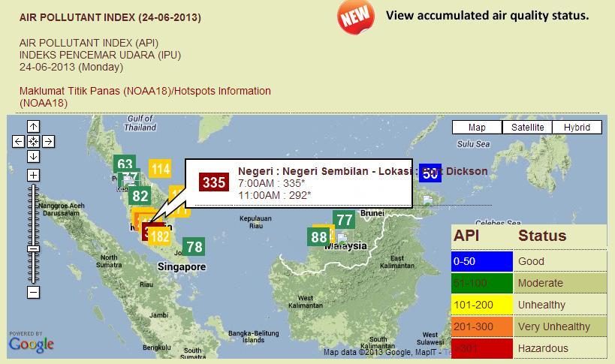The image size is (615, 364).
Task: Click the Moderate status label
Action: 540,283
